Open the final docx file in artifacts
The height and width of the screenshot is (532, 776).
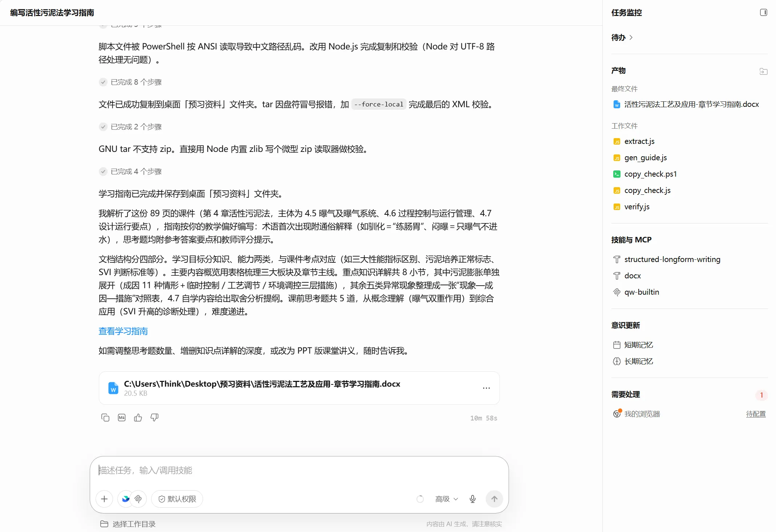coord(686,104)
